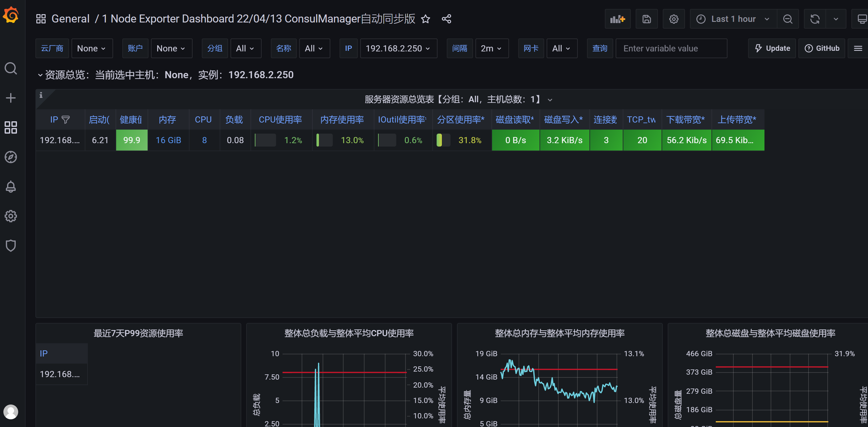Mark dashboard as favorite with the star icon

[x=426, y=19]
